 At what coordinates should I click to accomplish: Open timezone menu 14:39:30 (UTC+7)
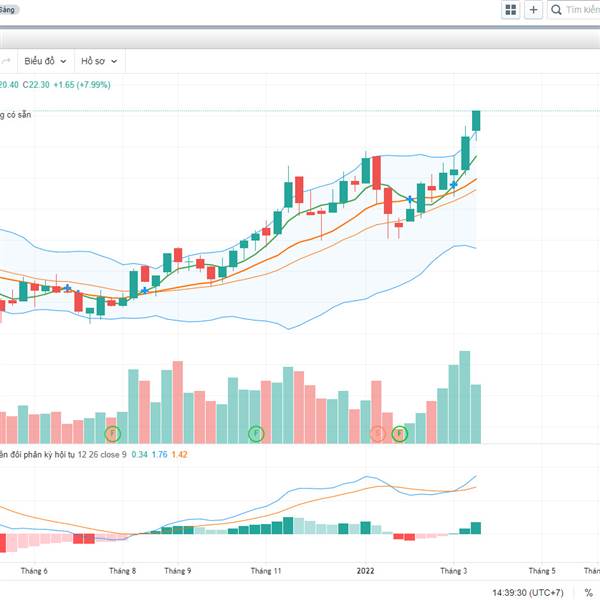click(528, 592)
